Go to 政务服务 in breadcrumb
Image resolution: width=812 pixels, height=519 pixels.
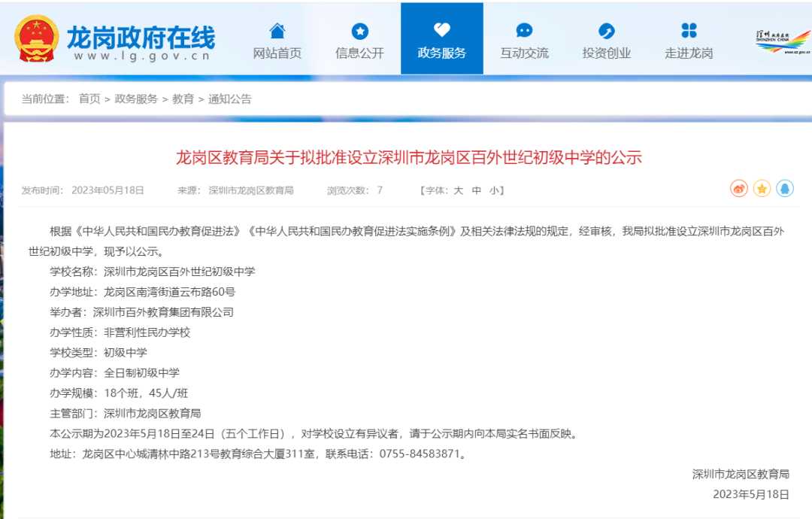point(136,99)
